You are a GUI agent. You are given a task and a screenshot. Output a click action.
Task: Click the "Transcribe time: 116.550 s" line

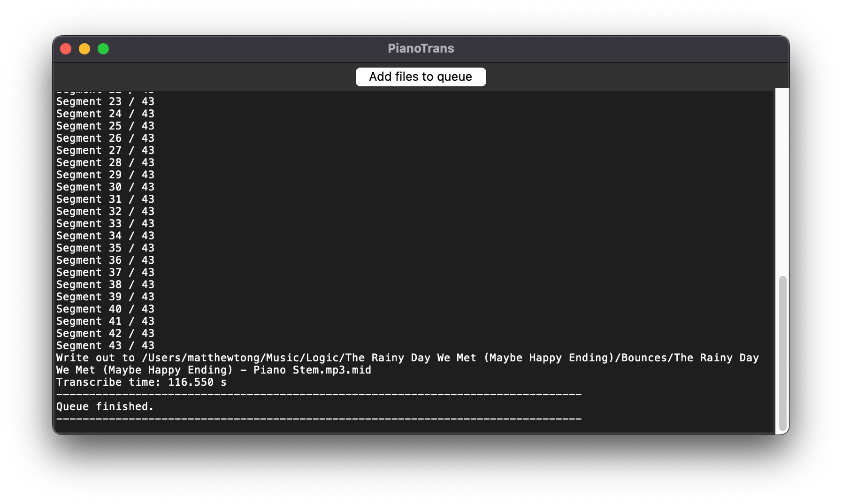(x=141, y=382)
